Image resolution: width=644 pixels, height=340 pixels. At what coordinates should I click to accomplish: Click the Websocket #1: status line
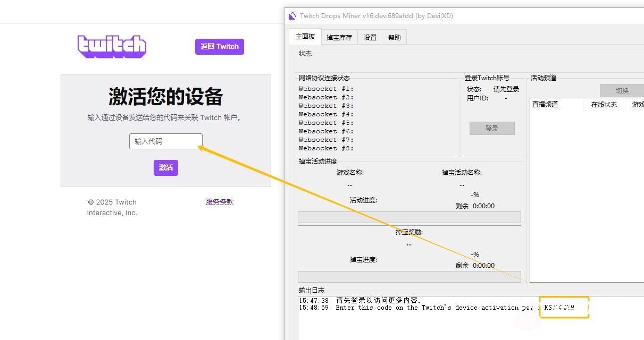(x=326, y=89)
